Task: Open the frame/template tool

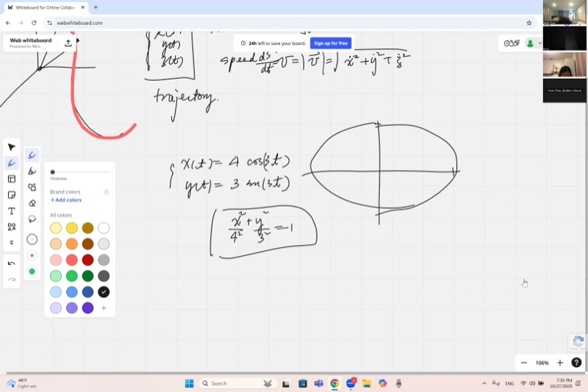Action: point(12,179)
